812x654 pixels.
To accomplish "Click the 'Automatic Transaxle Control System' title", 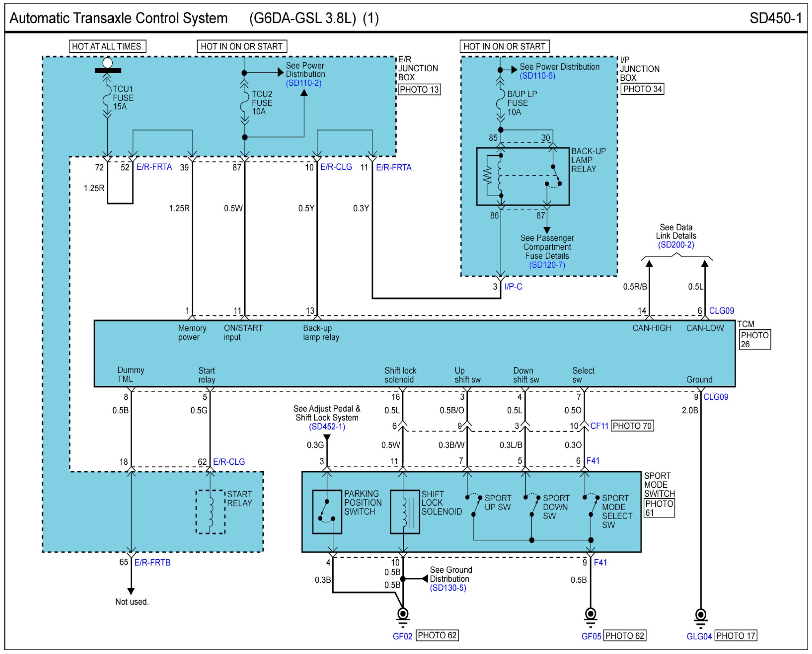I will click(119, 18).
